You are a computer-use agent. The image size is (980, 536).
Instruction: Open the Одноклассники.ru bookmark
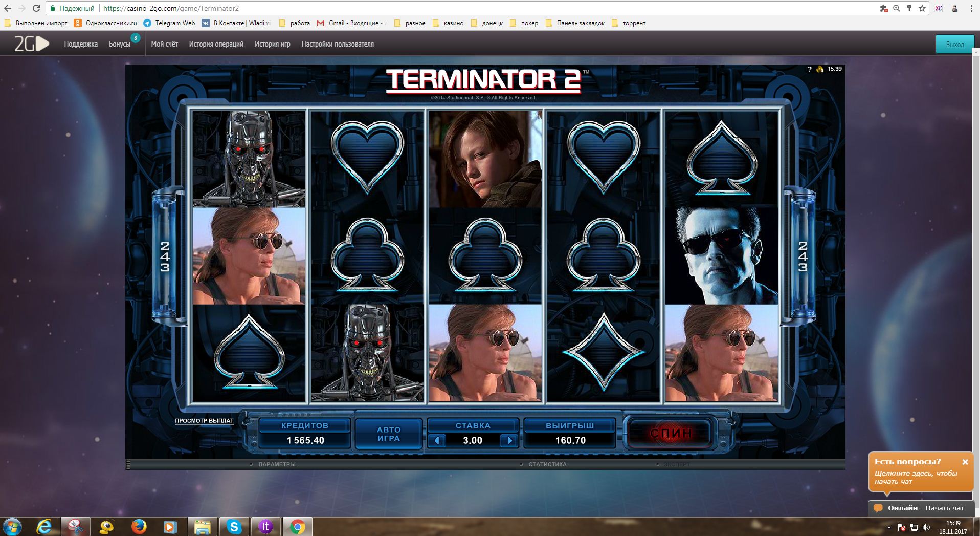coord(106,23)
